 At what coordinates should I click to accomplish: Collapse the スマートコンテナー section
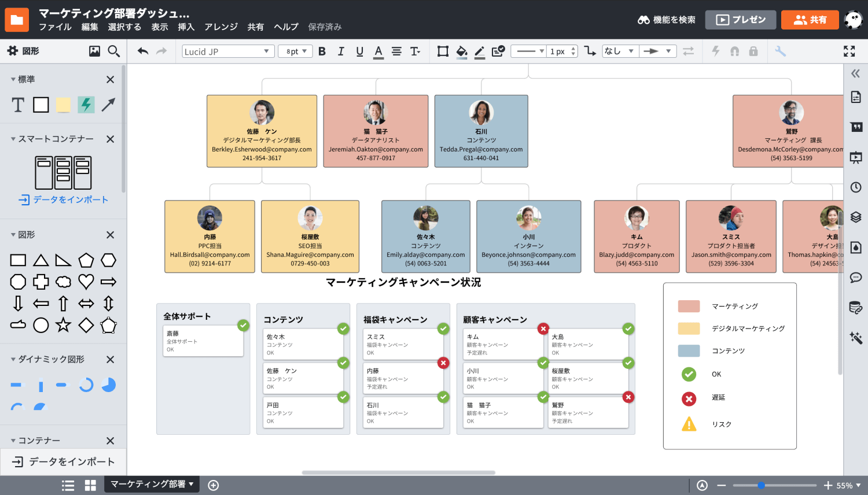pyautogui.click(x=13, y=139)
